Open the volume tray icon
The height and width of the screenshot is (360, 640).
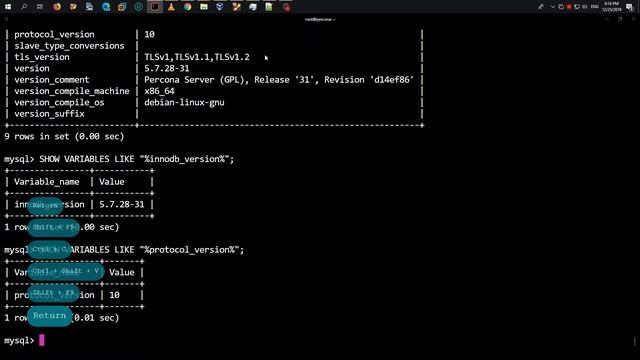(x=584, y=7)
